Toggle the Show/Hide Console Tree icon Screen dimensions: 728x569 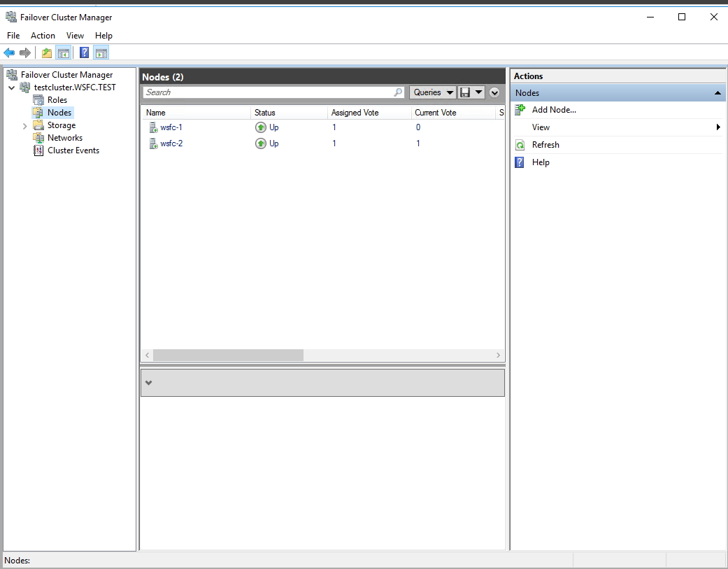[63, 52]
